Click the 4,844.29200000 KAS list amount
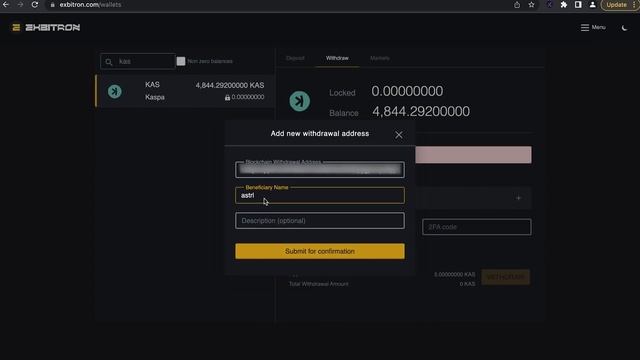The image size is (640, 360). 230,85
